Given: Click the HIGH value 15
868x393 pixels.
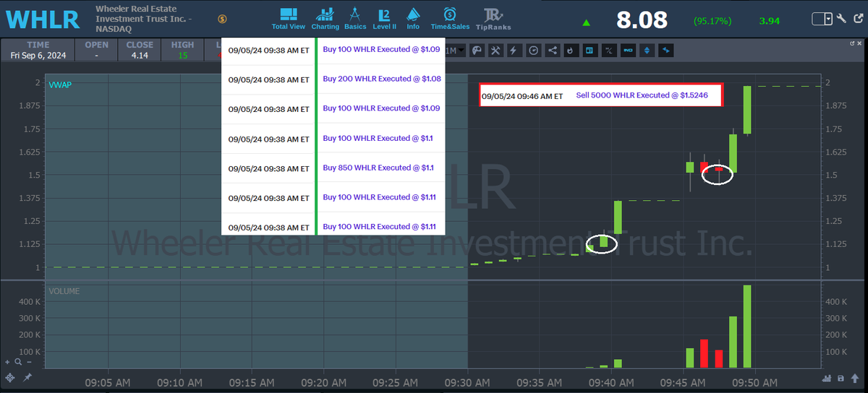Looking at the screenshot, I should tap(182, 55).
